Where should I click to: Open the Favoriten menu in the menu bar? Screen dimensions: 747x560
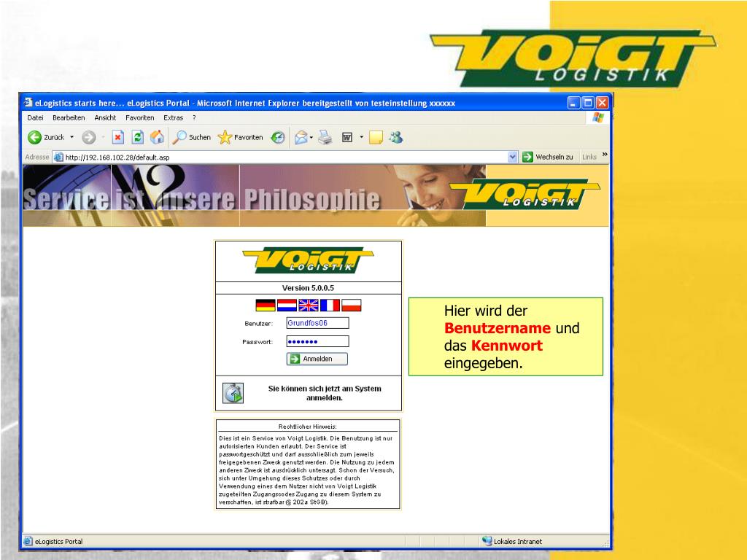[x=139, y=117]
